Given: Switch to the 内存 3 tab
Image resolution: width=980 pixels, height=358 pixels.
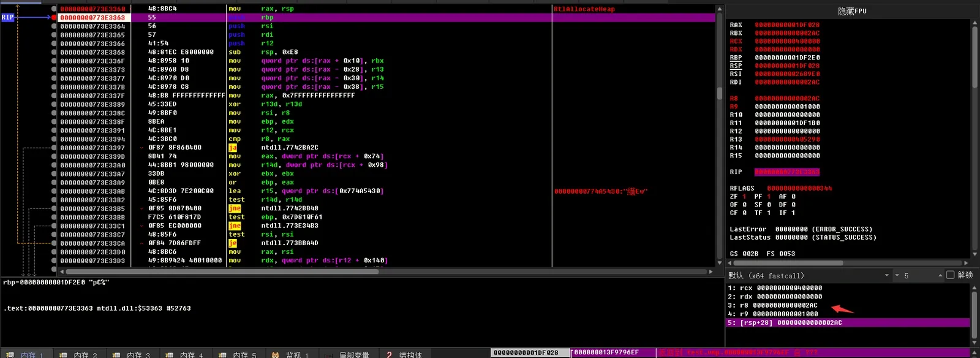Looking at the screenshot, I should click(x=132, y=355).
